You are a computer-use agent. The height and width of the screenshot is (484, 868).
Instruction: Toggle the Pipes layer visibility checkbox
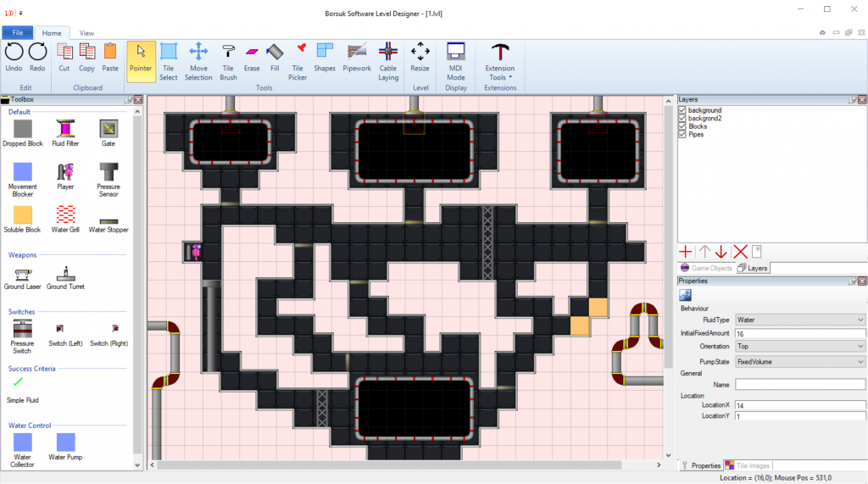(683, 134)
